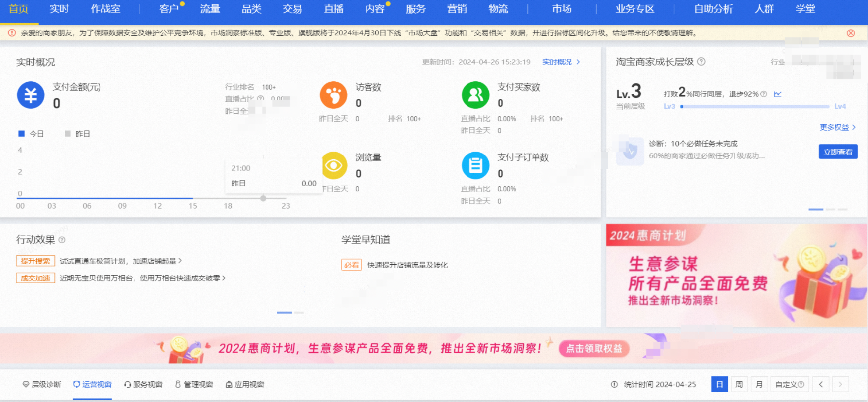Viewport: 868px width, 402px height.
Task: Open 层级诊断 view
Action: (x=41, y=385)
